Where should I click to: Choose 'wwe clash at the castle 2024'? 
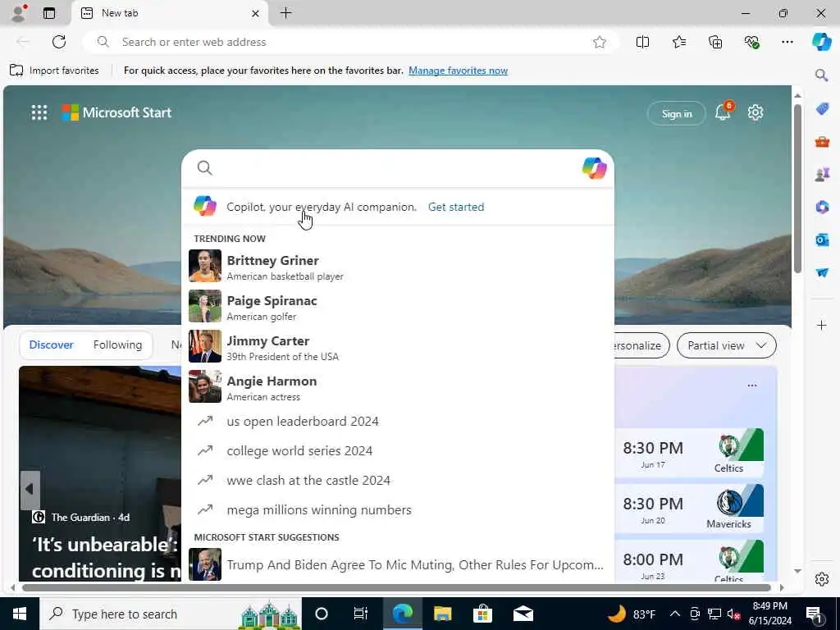398,480
